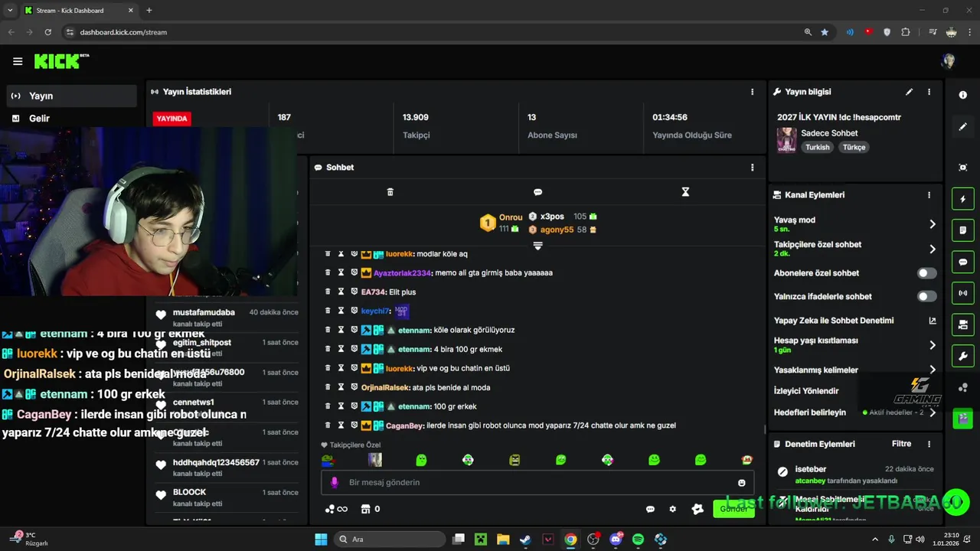Screen dimensions: 980x551
Task: Open Filtre in Denetim Eylemleri
Action: (x=901, y=444)
